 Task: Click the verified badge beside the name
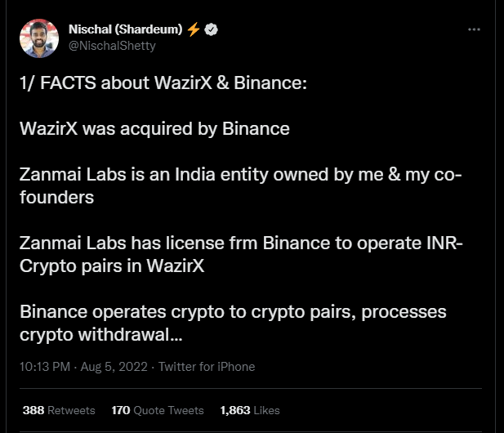pos(211,30)
